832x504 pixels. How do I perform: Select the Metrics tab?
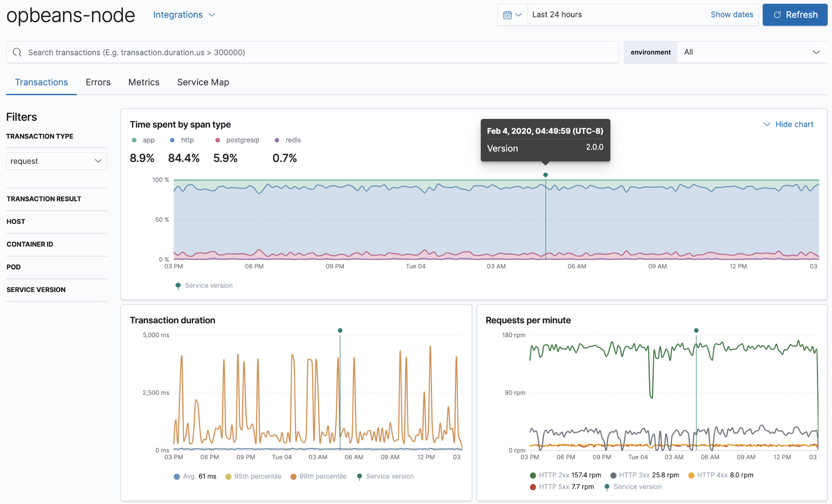click(x=144, y=82)
